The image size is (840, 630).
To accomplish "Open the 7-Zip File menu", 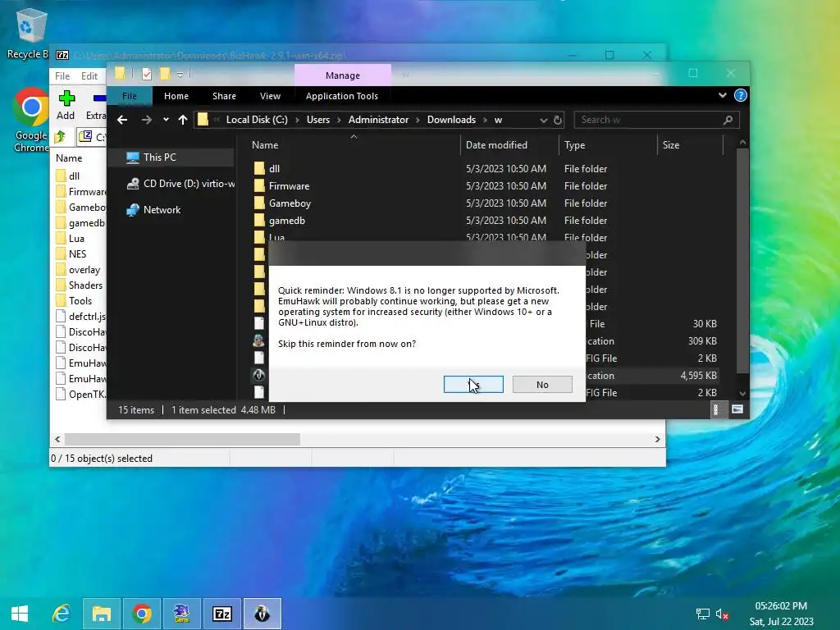I will pos(62,76).
